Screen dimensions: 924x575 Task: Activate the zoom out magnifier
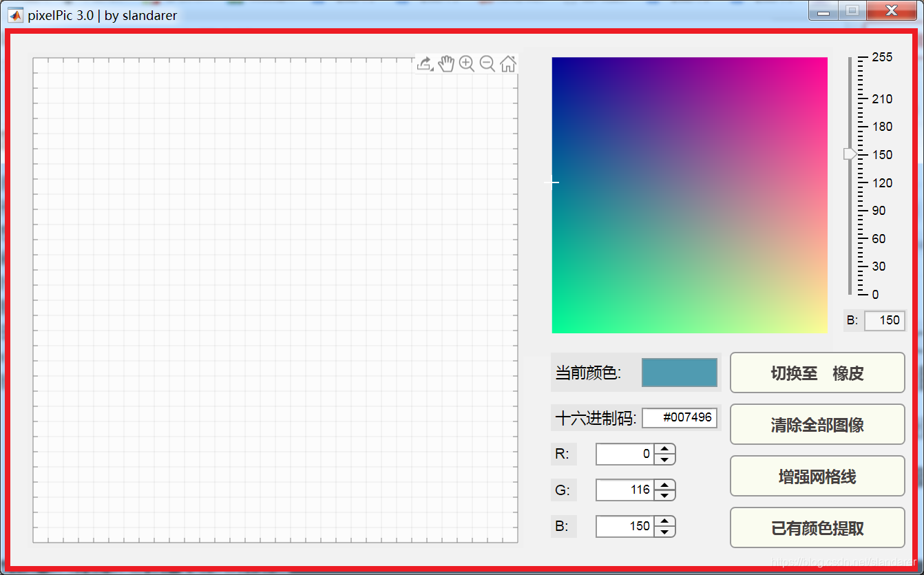(x=487, y=64)
